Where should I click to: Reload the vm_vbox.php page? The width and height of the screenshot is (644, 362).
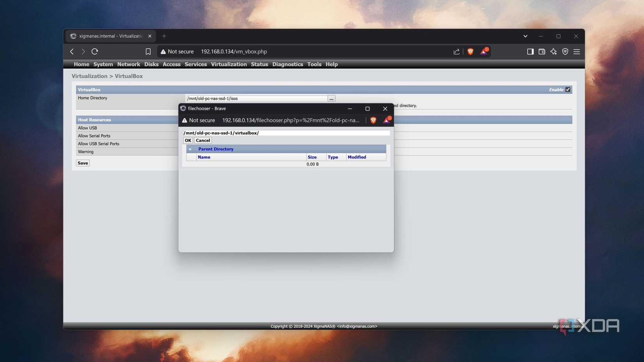click(x=94, y=51)
